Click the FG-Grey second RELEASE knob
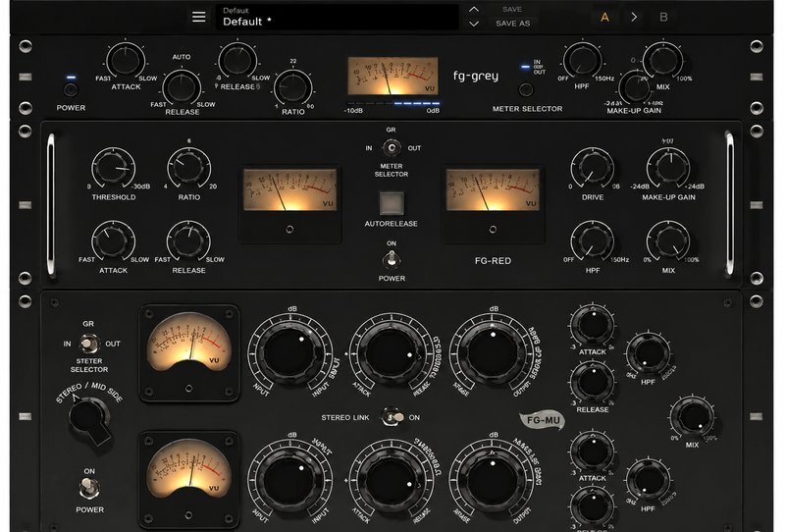 pos(238,61)
